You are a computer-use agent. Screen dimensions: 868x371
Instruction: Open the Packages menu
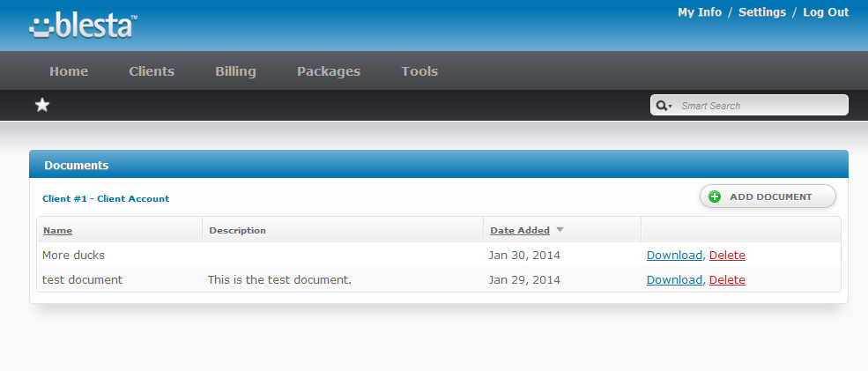point(329,70)
